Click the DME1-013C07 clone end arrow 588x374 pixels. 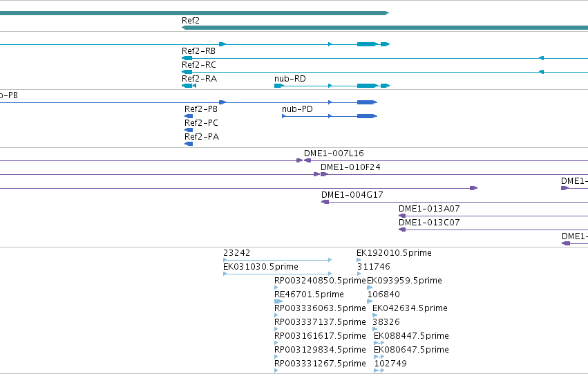coord(402,230)
